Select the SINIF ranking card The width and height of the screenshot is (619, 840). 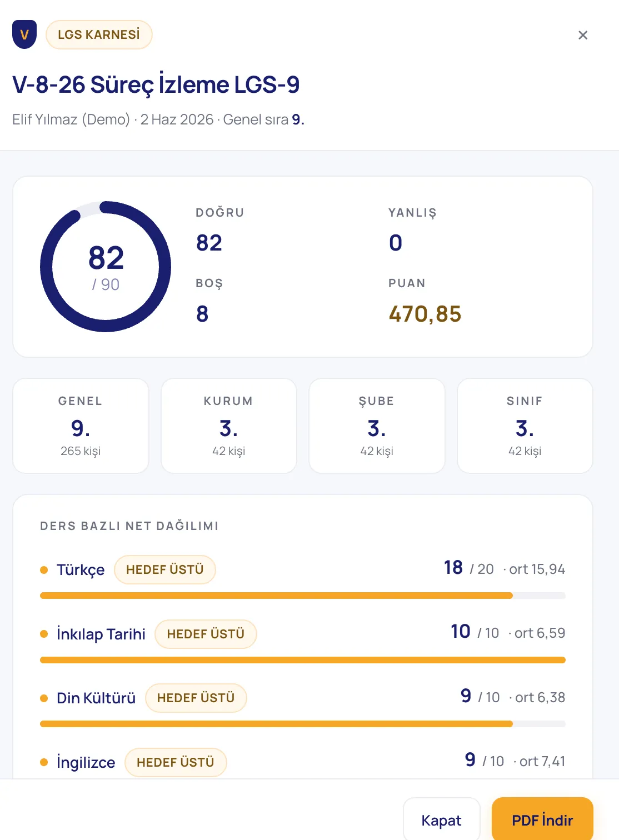coord(525,426)
